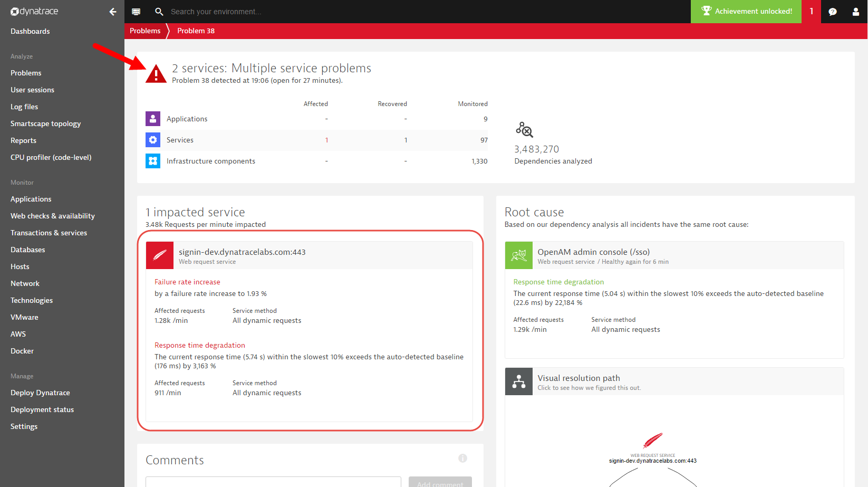This screenshot has width=868, height=487.
Task: Open Reports section
Action: tap(23, 140)
